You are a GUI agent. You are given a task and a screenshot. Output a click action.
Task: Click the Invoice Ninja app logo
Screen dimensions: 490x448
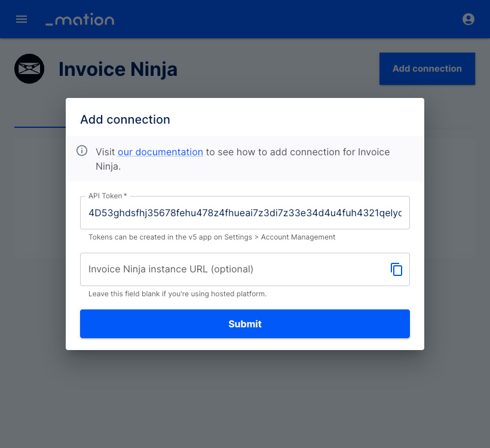(x=29, y=69)
